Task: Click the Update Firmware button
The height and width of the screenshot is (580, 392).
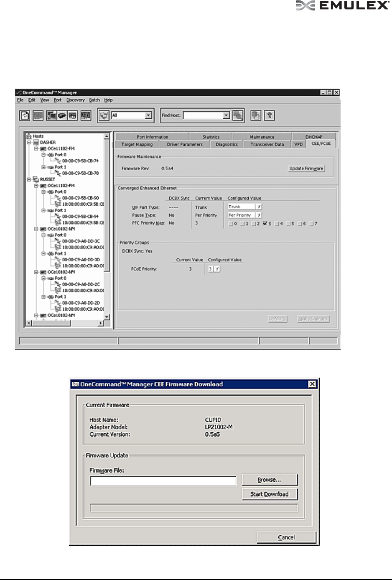Action: [306, 169]
